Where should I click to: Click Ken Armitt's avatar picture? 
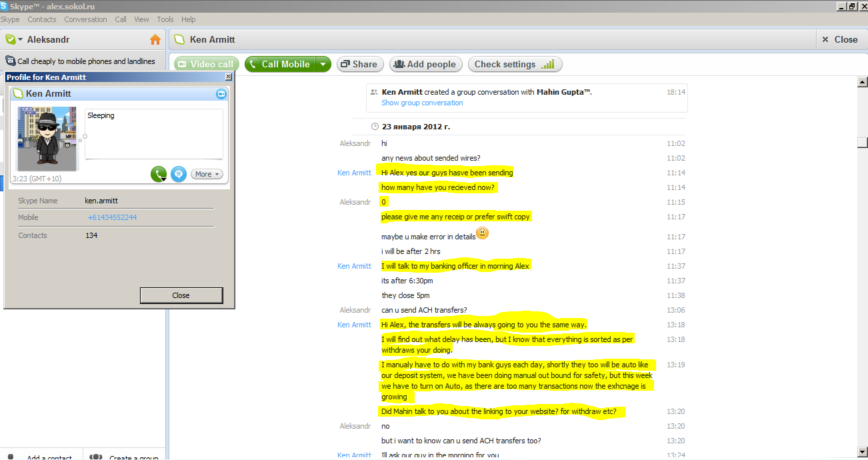pos(47,139)
